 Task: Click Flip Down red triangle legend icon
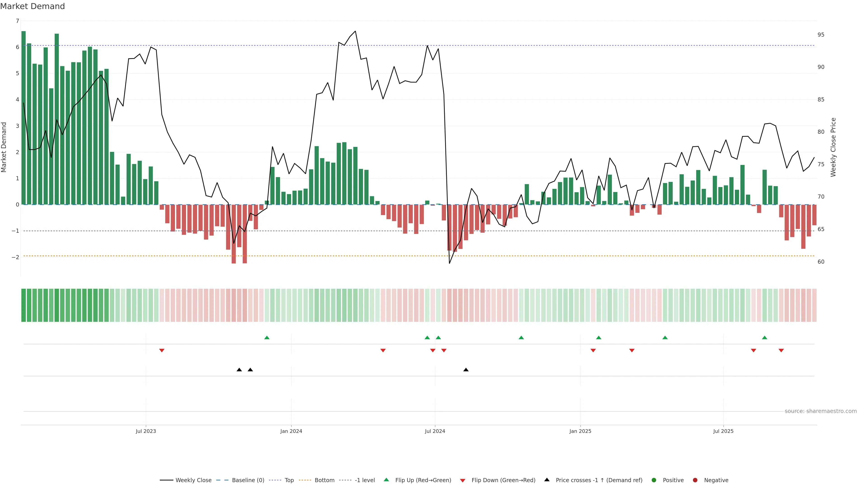463,480
